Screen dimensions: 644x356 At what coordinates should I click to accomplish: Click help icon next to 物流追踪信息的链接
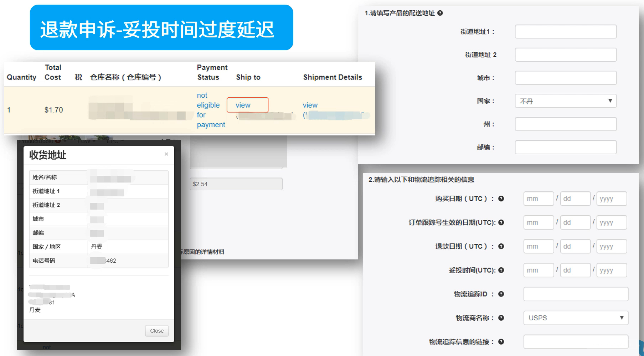[x=501, y=342]
